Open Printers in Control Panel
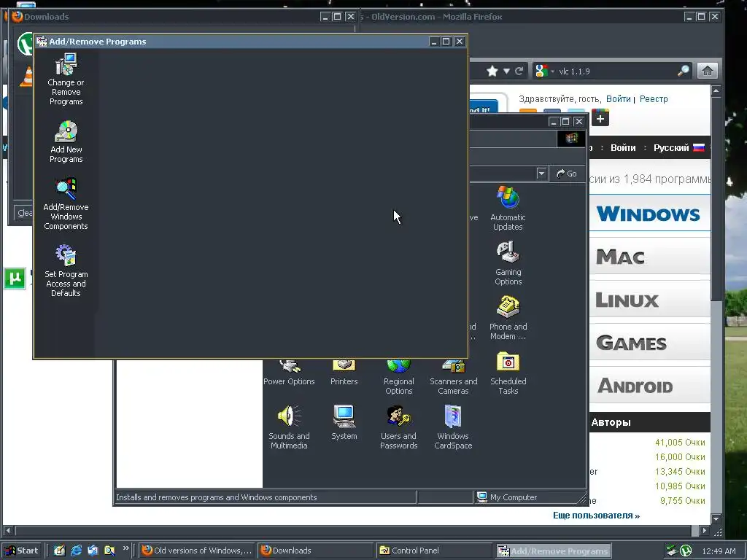The height and width of the screenshot is (560, 747). [344, 373]
